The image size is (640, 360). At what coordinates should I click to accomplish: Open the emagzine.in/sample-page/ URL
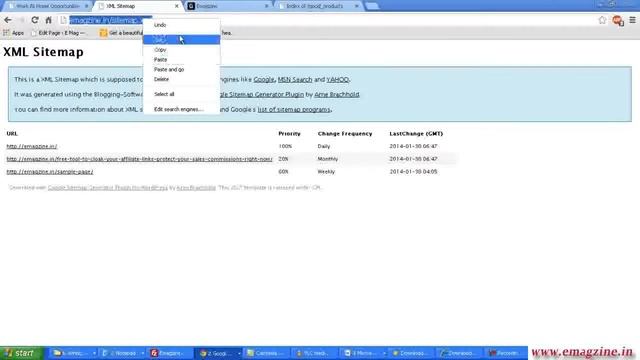(x=49, y=171)
